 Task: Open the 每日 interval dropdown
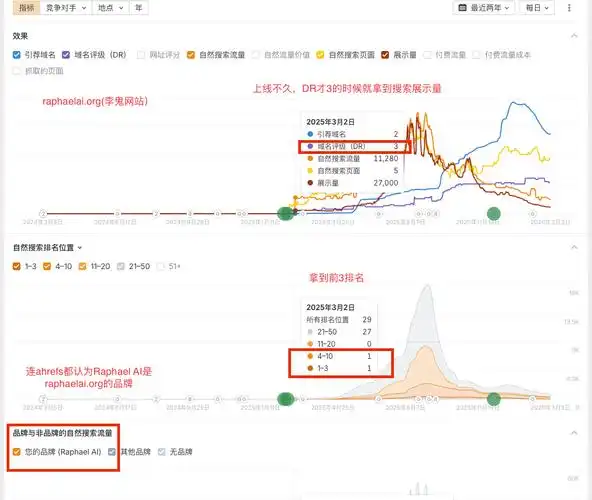tap(537, 8)
